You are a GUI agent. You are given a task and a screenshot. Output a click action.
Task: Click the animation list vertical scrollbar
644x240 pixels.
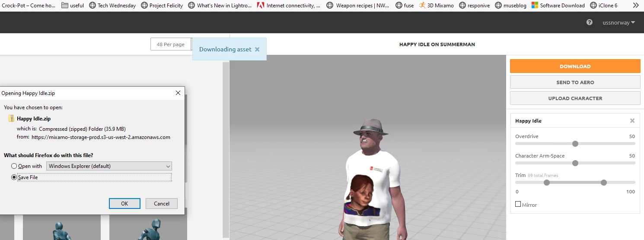(226, 150)
